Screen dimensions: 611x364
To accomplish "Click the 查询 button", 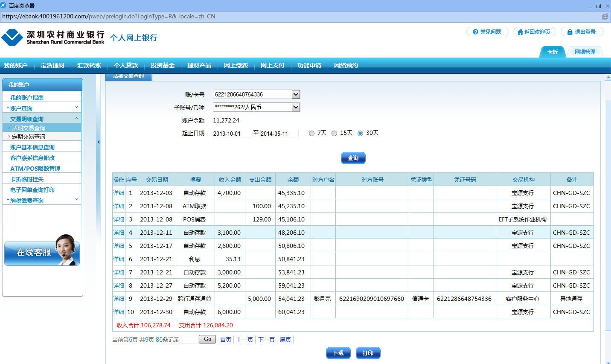I will click(353, 158).
